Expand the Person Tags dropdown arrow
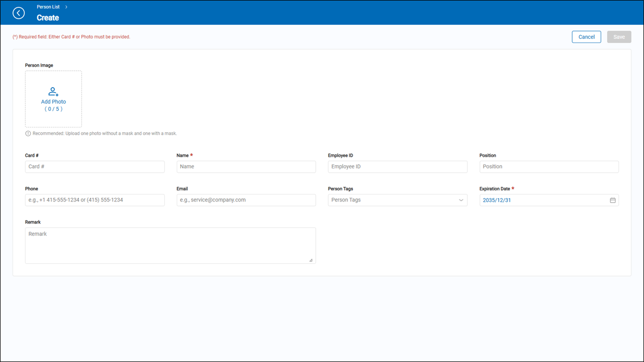 (x=461, y=200)
